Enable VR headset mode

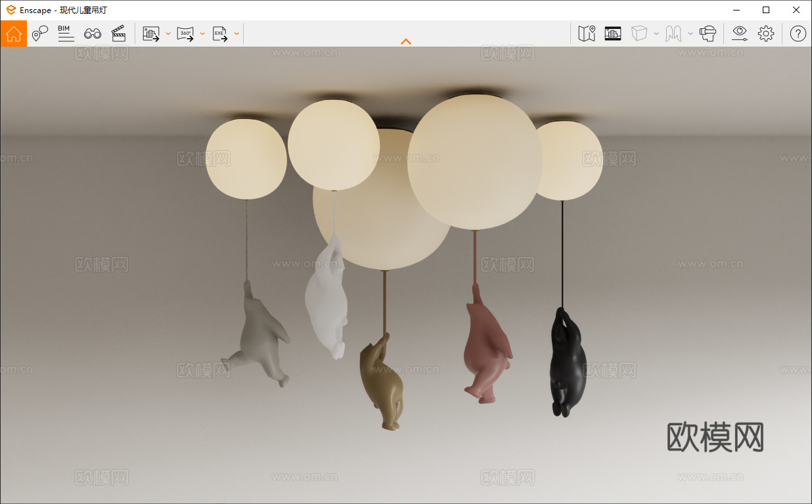click(708, 34)
